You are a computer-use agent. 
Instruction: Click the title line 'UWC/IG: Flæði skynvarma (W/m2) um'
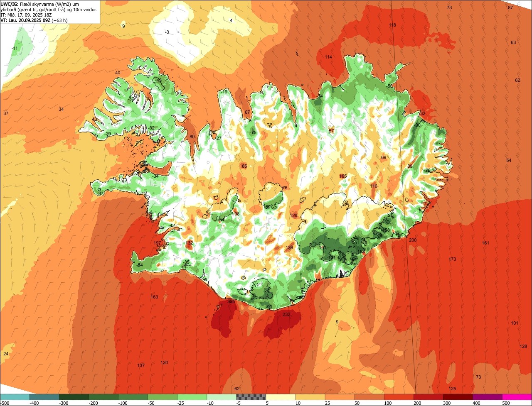(x=40, y=4)
